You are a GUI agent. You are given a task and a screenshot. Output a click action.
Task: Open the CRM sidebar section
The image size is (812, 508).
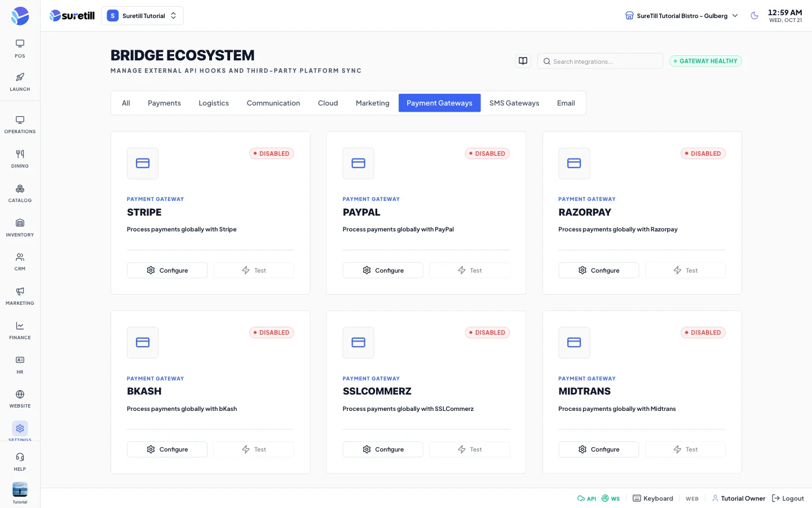pyautogui.click(x=20, y=262)
